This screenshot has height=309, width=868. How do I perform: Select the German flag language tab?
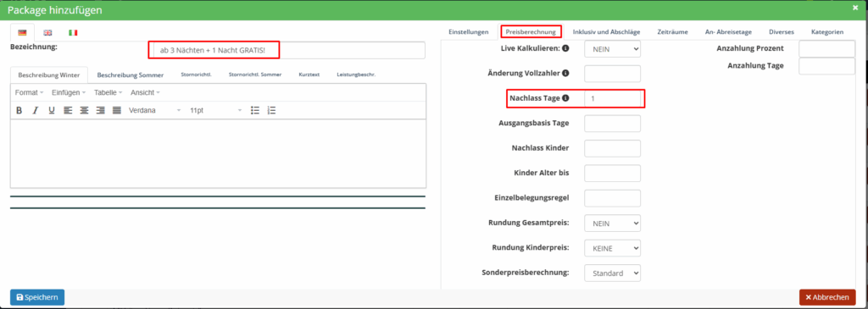(22, 33)
